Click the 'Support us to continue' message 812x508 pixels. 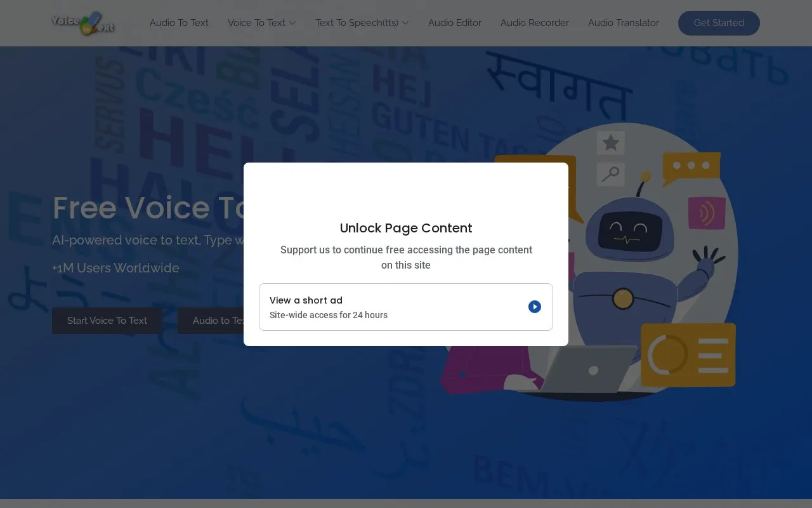coord(406,257)
